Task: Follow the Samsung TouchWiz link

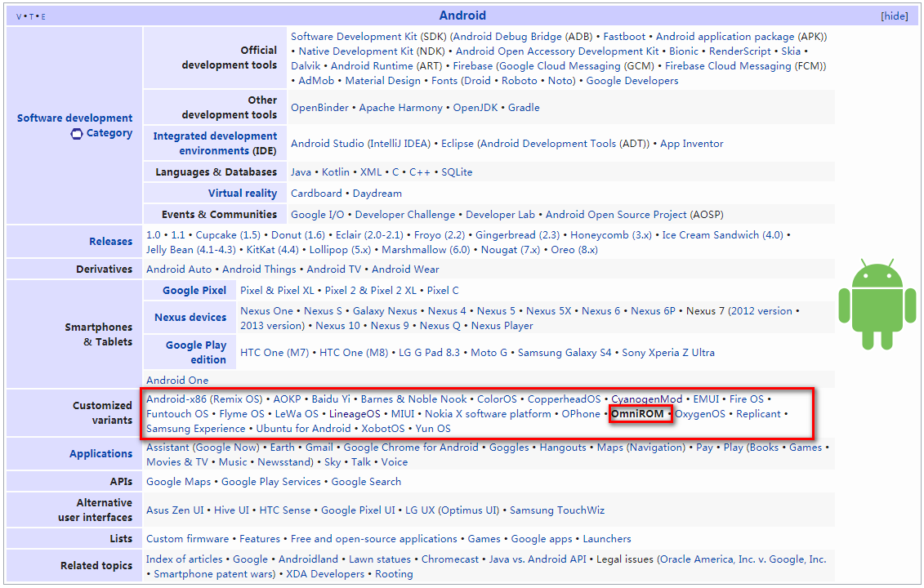Action: point(557,510)
